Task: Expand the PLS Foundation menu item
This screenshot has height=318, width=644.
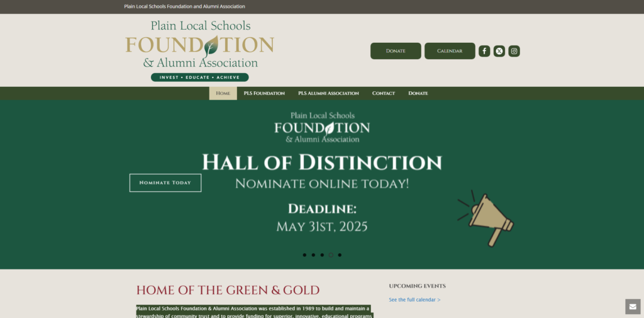Action: (264, 93)
